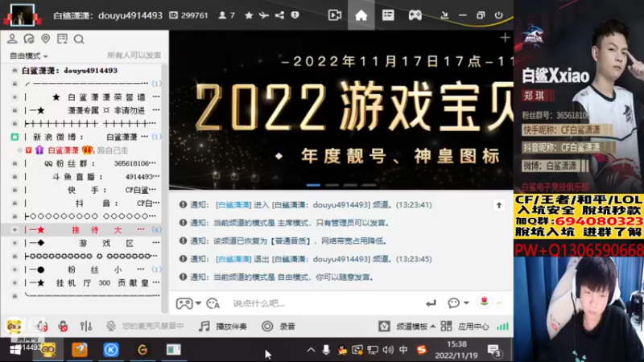Select the first banner carousel indicator

[313, 185]
